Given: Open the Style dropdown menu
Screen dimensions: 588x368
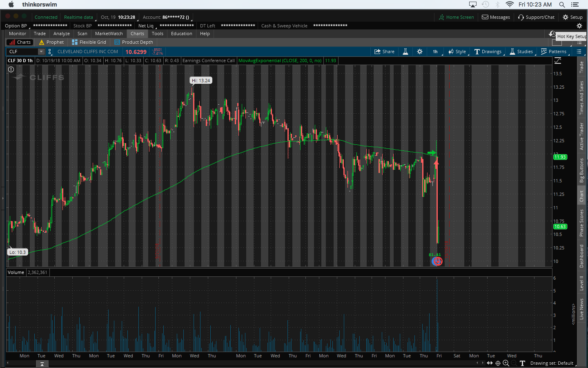Looking at the screenshot, I should click(457, 52).
